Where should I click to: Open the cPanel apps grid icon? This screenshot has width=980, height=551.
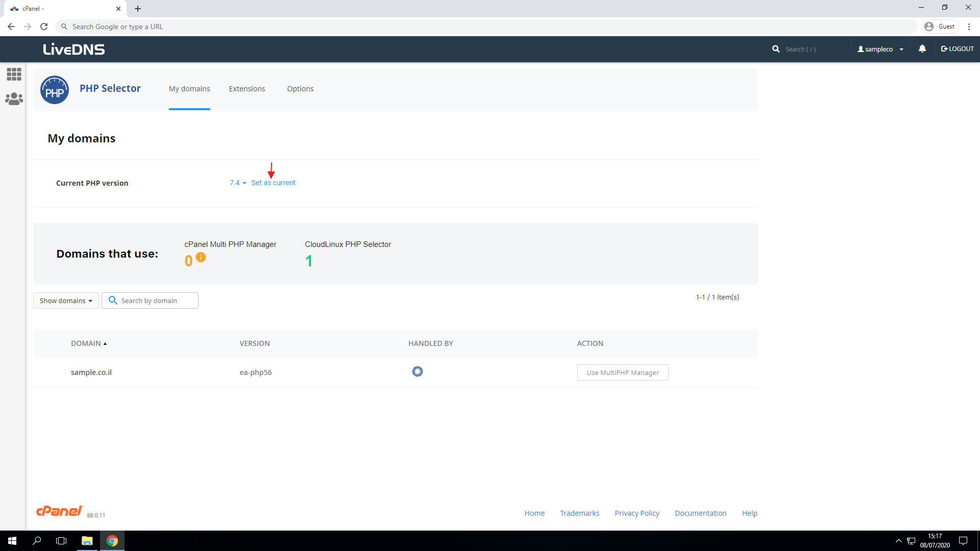pyautogui.click(x=14, y=74)
